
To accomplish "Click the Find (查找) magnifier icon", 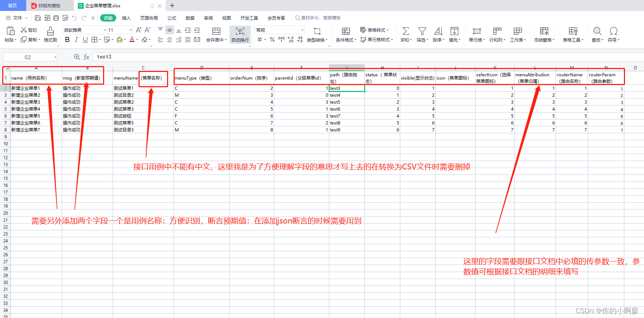I will point(597,31).
